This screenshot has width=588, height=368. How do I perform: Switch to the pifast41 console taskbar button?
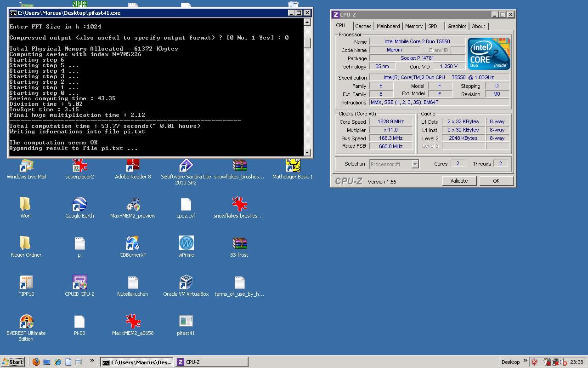[137, 362]
